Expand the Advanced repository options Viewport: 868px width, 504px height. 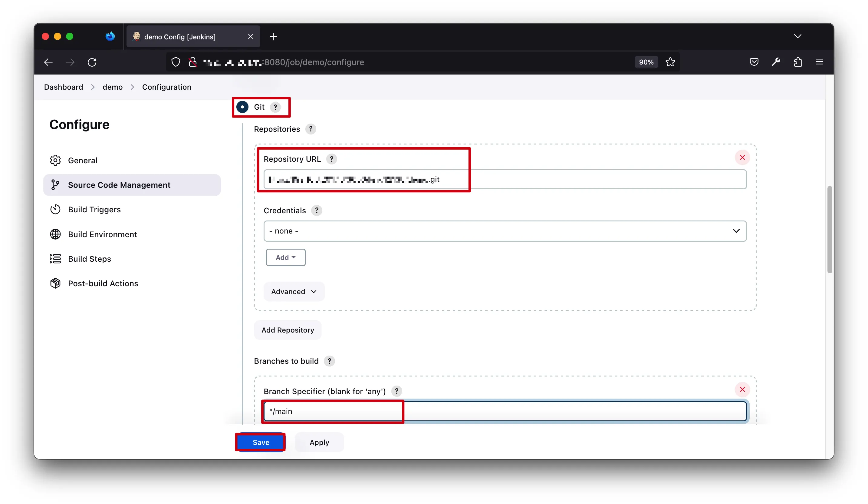[x=294, y=292]
